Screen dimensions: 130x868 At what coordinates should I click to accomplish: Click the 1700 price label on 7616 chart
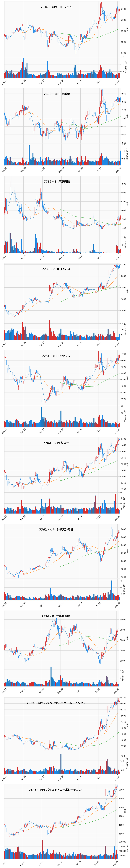(x=124, y=53)
